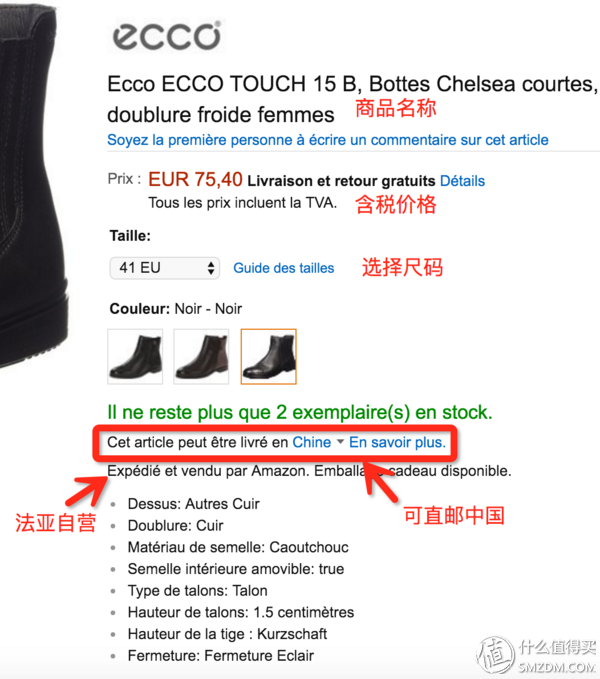The width and height of the screenshot is (600, 679).
Task: Expand the Chine delivery country dropdown
Action: [x=318, y=442]
